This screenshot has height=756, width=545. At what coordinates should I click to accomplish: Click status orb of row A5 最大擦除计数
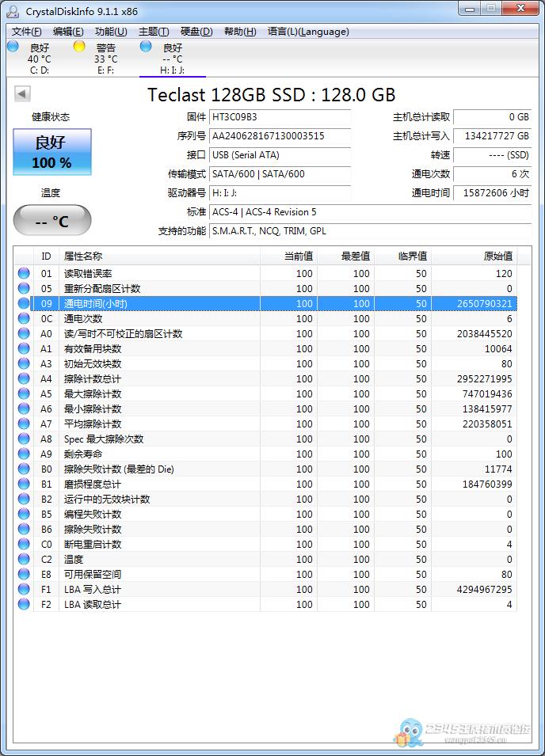(x=24, y=393)
